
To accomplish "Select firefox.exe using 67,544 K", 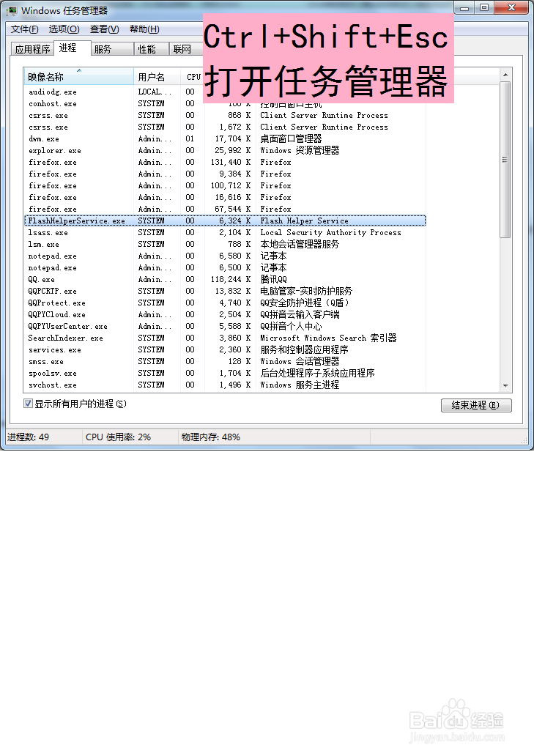I will (x=225, y=209).
